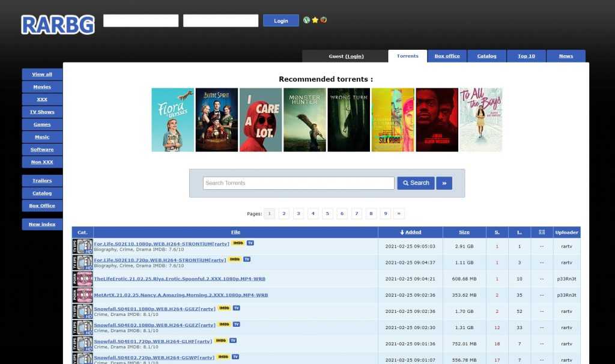
Task: Click the Search Torrents input field
Action: (298, 183)
